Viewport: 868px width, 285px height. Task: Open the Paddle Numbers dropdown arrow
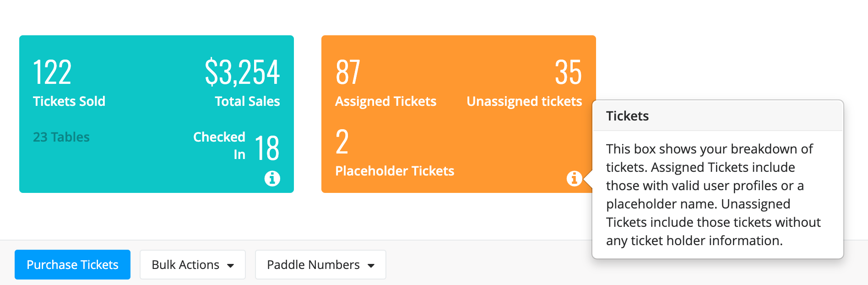click(371, 265)
